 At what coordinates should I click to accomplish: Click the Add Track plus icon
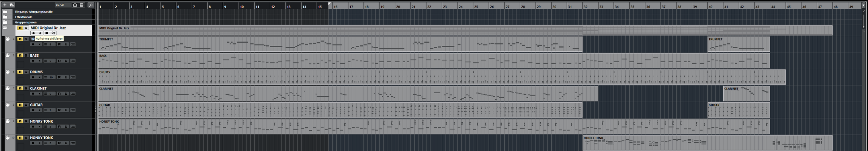(5, 5)
